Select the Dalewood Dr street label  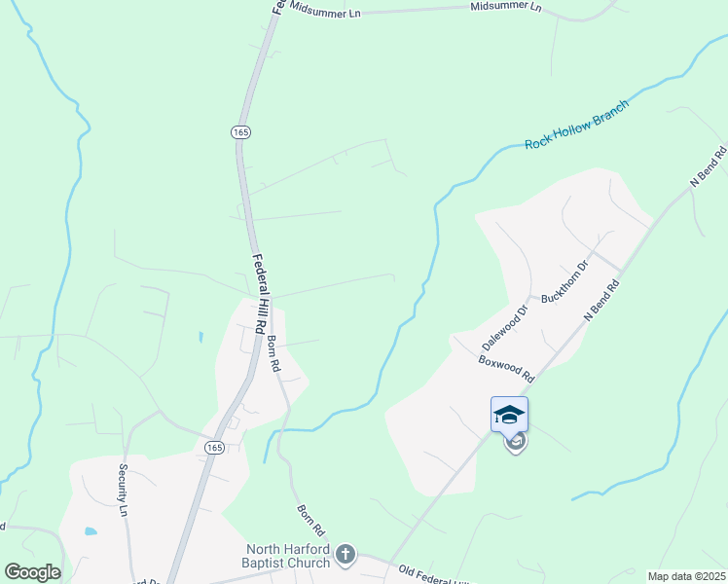pyautogui.click(x=505, y=328)
